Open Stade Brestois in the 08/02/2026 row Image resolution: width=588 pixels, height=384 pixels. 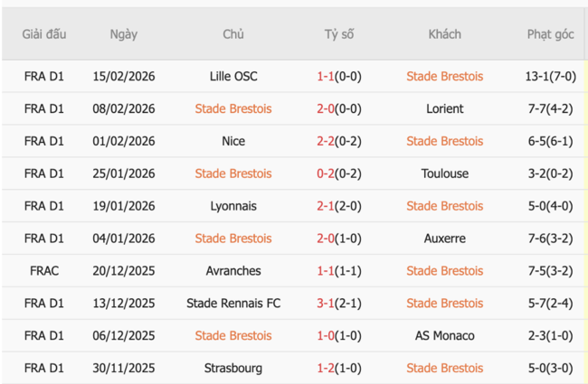pyautogui.click(x=232, y=109)
